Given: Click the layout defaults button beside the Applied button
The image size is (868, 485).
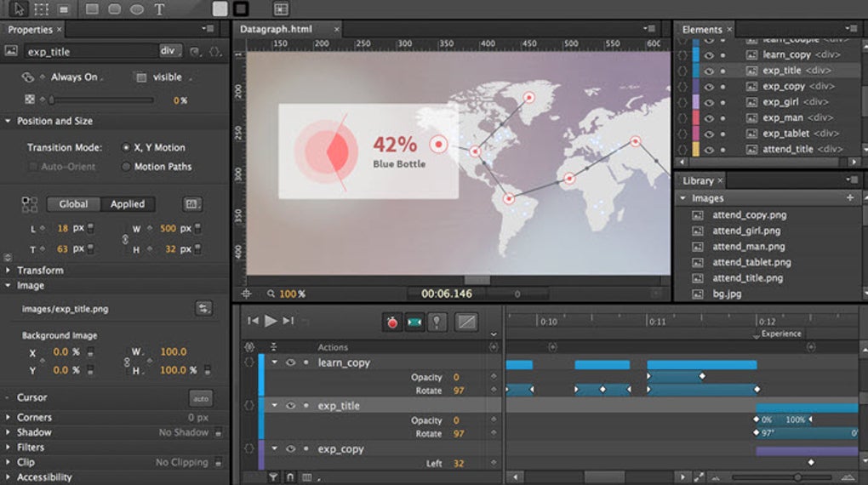Looking at the screenshot, I should click(x=191, y=204).
